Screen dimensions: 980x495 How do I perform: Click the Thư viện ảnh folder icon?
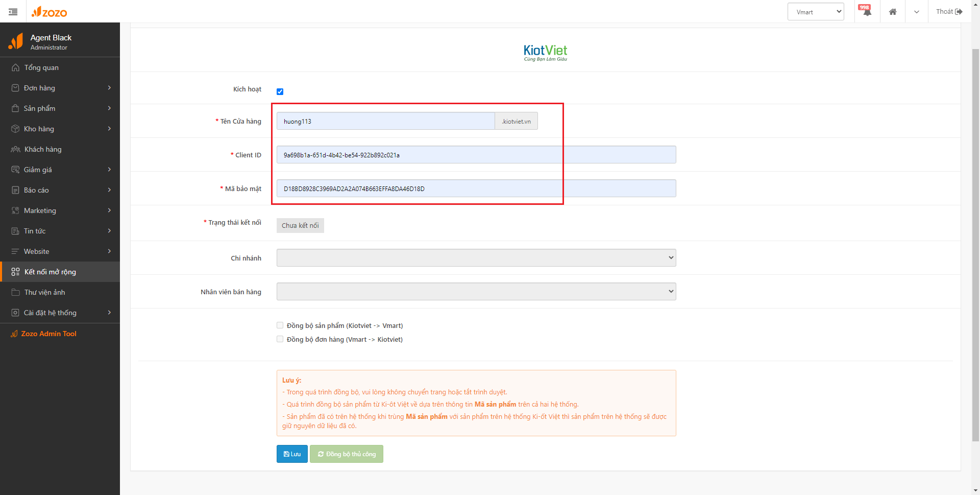[15, 292]
